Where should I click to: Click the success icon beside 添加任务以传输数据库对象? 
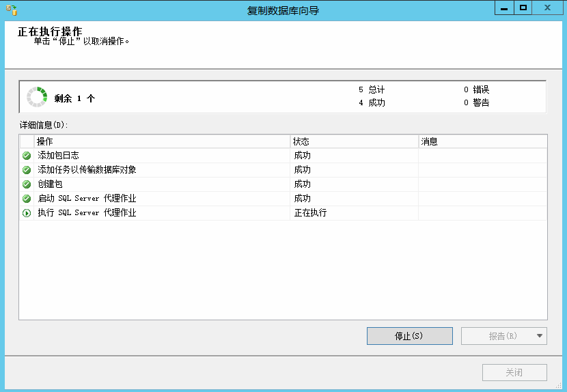click(x=27, y=170)
